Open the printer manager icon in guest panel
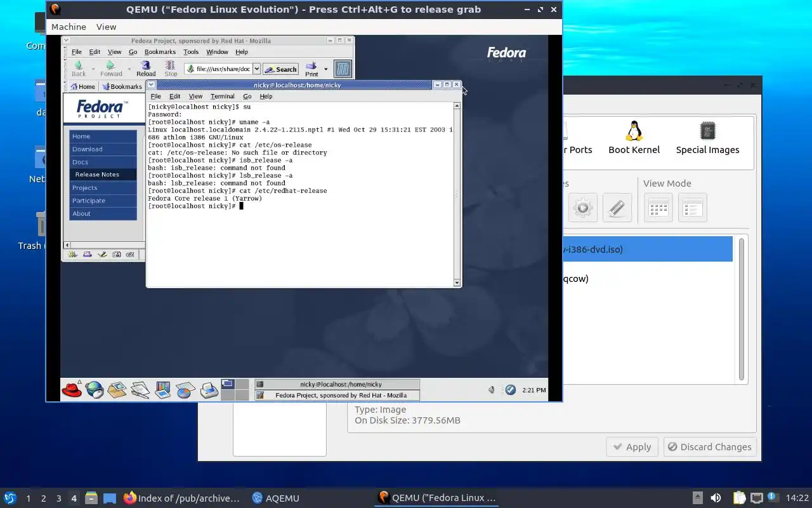 pyautogui.click(x=209, y=389)
